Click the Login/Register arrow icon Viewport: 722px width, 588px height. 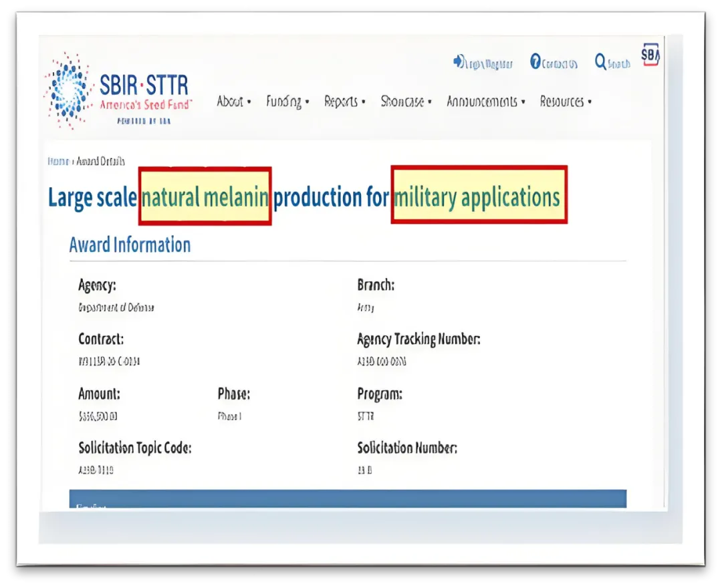click(459, 61)
